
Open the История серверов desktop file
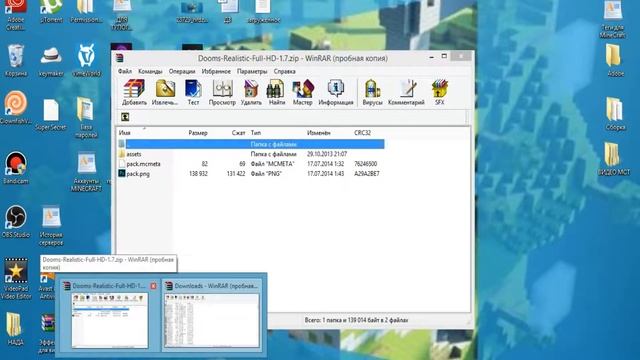[x=51, y=226]
